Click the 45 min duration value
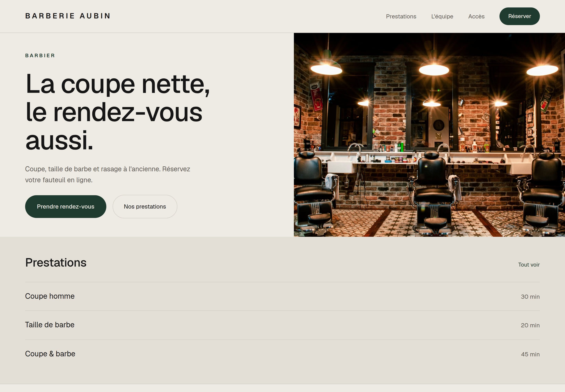Viewport: 565px width, 392px height. [530, 354]
